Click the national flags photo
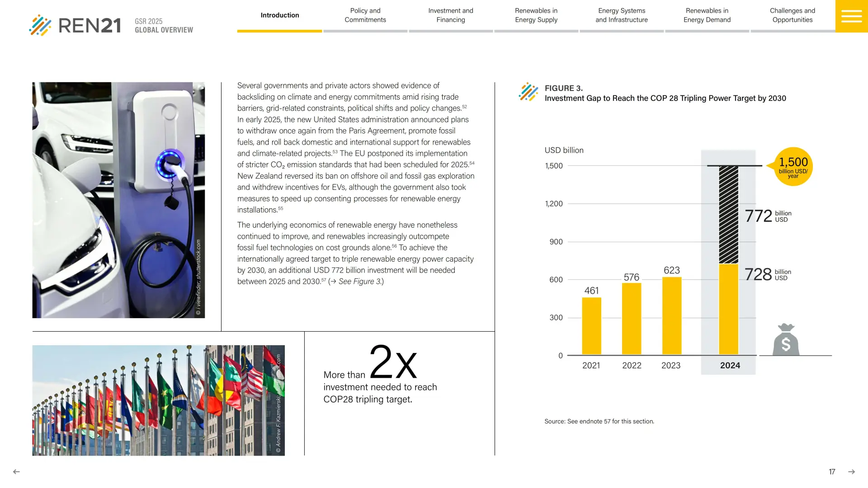Viewport: 868px width, 488px height. (158, 400)
